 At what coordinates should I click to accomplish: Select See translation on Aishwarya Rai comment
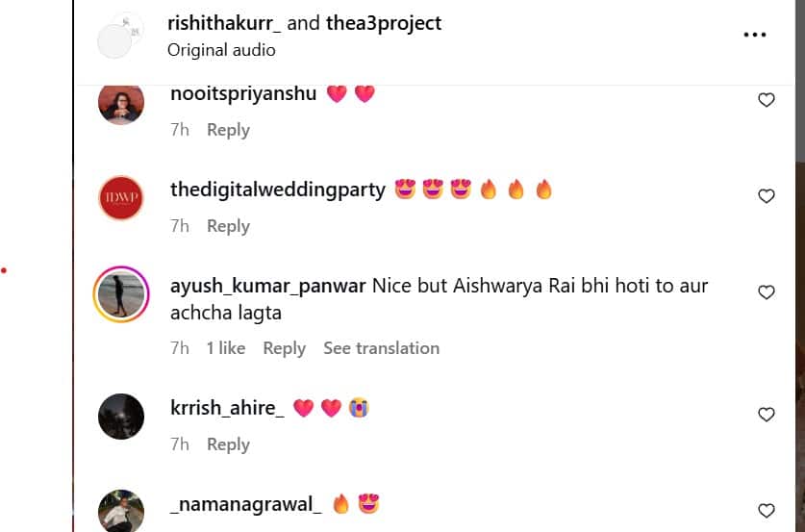pyautogui.click(x=382, y=348)
